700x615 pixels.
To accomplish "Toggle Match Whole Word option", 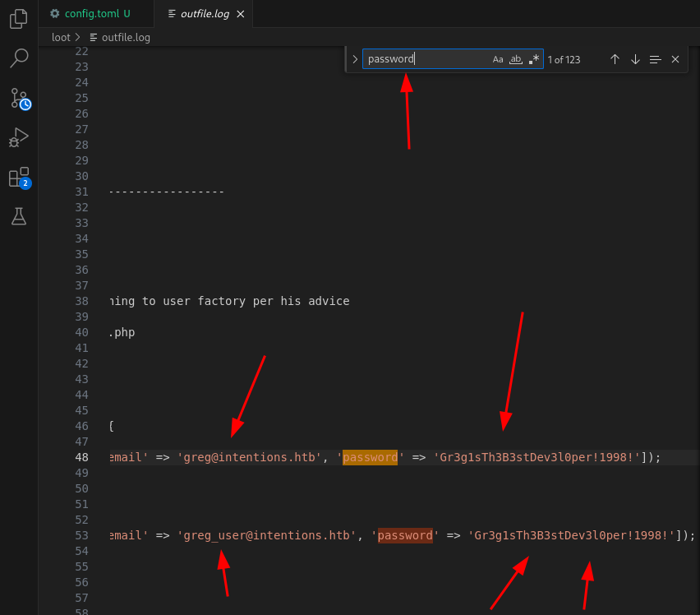I will click(516, 59).
